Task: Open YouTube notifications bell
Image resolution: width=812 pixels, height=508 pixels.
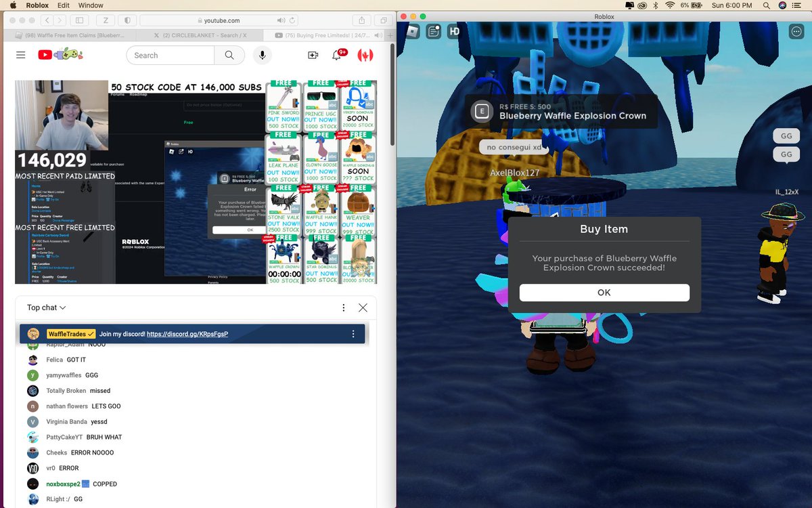Action: (x=337, y=56)
